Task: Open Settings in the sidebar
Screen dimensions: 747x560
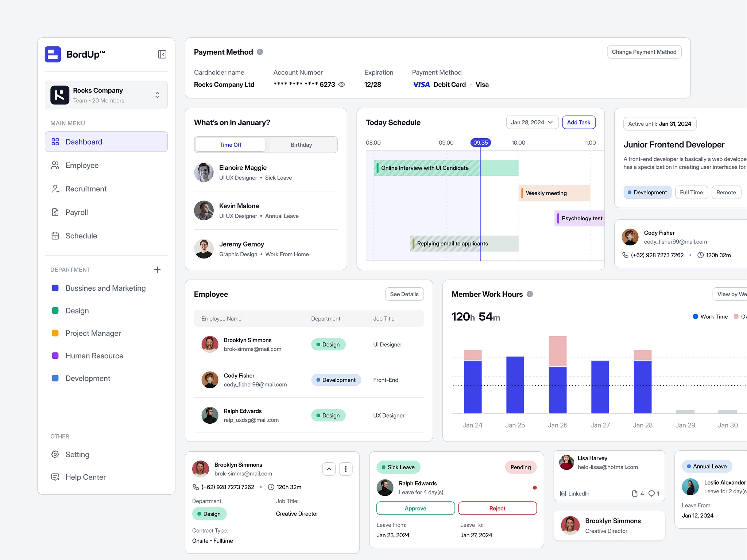Action: [x=77, y=454]
